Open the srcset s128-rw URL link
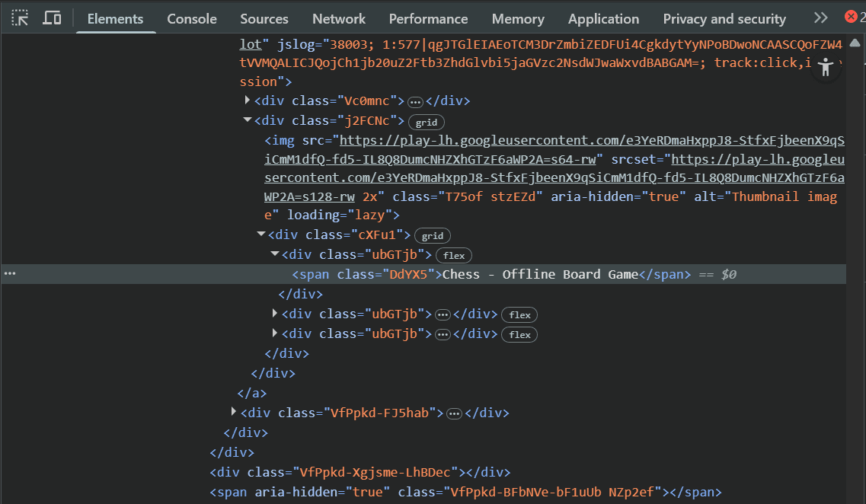The image size is (866, 504). pyautogui.click(x=554, y=177)
